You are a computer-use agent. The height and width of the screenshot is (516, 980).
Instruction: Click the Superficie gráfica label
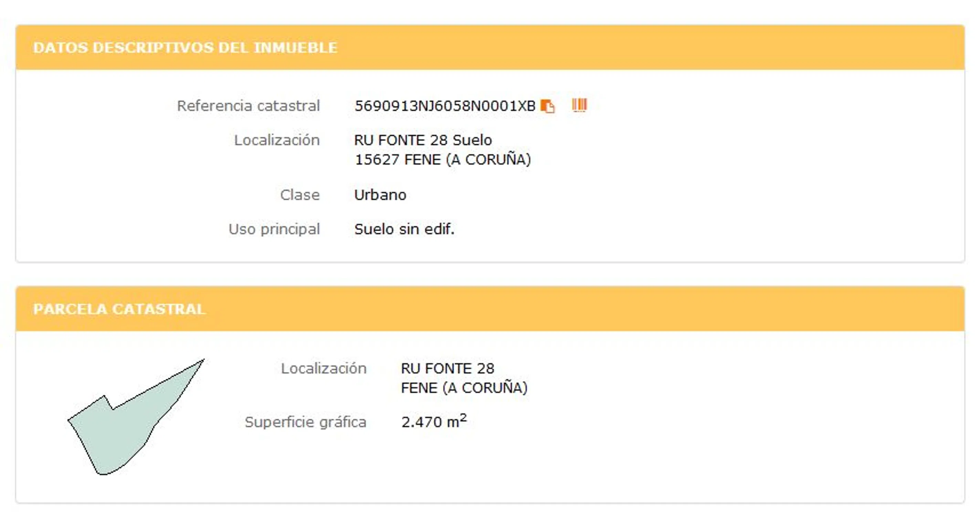[x=305, y=422]
